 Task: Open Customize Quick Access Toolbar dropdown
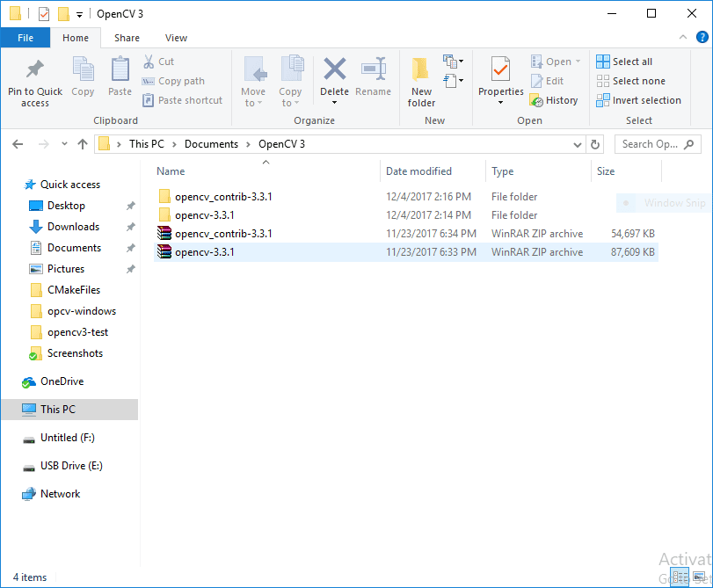(79, 15)
